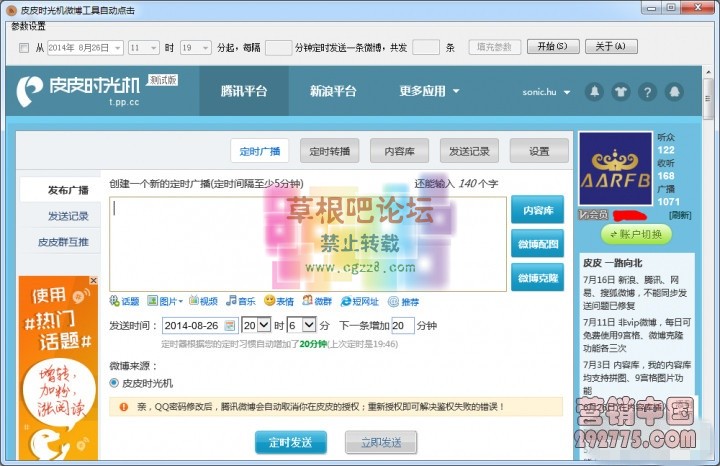Image resolution: width=720 pixels, height=466 pixels.
Task: Click the interval minutes input field
Action: 278,47
